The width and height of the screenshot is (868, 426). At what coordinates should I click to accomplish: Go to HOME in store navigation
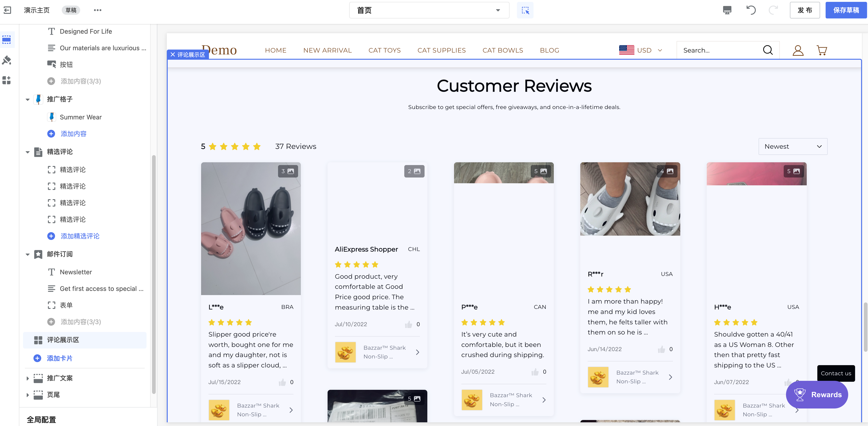click(x=275, y=50)
